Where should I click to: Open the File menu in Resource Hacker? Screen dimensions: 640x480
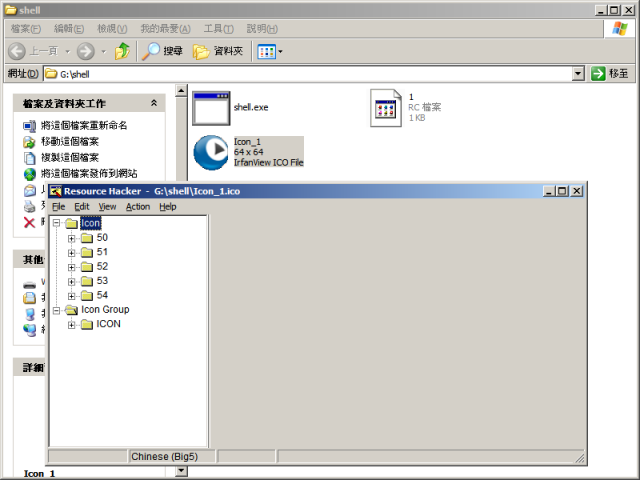coord(58,207)
